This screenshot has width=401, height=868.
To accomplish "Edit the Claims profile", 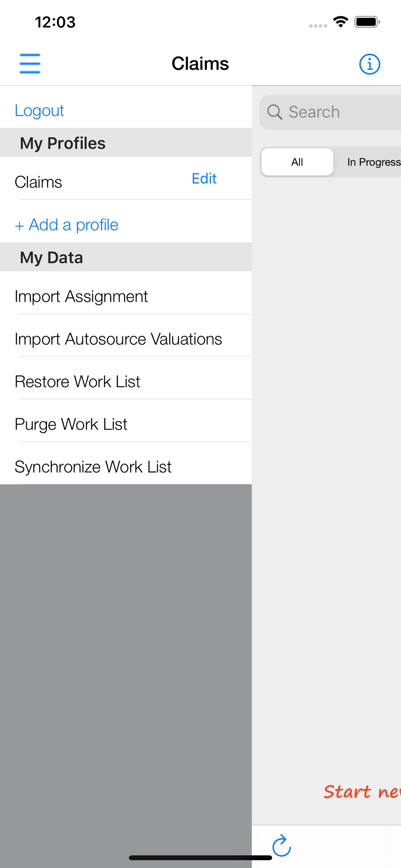I will point(204,179).
